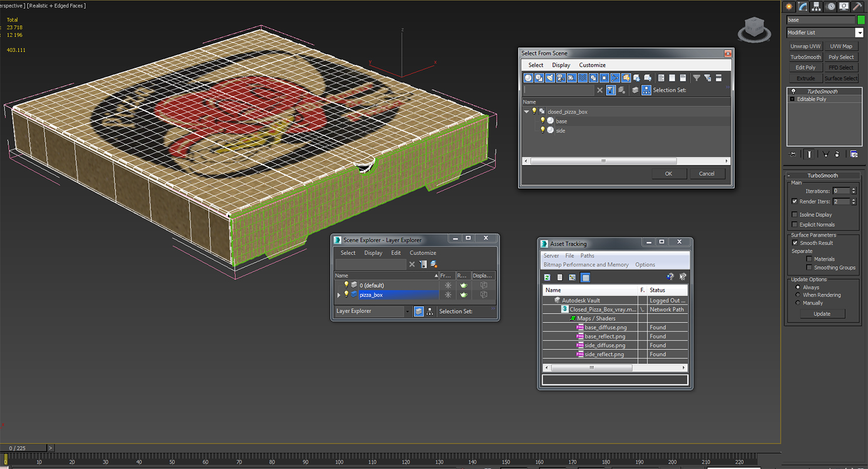The height and width of the screenshot is (469, 868).
Task: Open Edit menu in Scene Explorer
Action: (x=396, y=253)
